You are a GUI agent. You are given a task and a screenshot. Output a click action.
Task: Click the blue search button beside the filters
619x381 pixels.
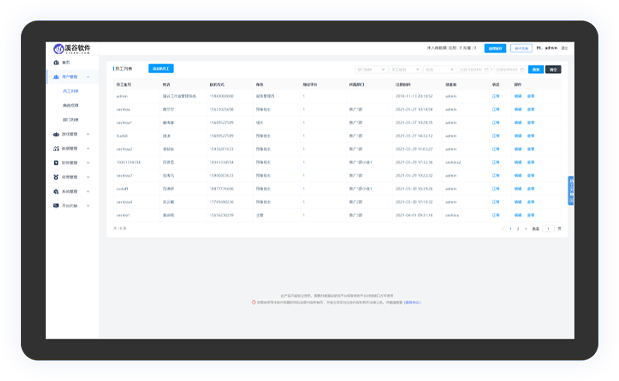click(536, 69)
